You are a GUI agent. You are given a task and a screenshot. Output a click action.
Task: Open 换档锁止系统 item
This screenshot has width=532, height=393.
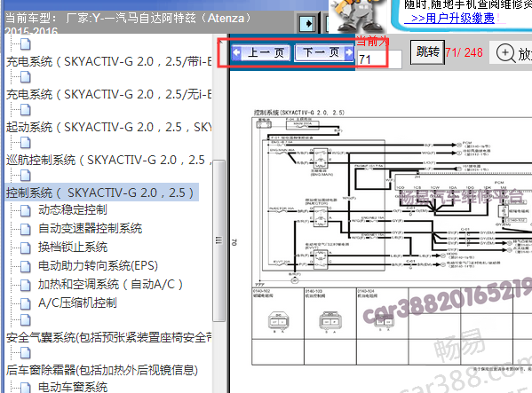coord(73,247)
